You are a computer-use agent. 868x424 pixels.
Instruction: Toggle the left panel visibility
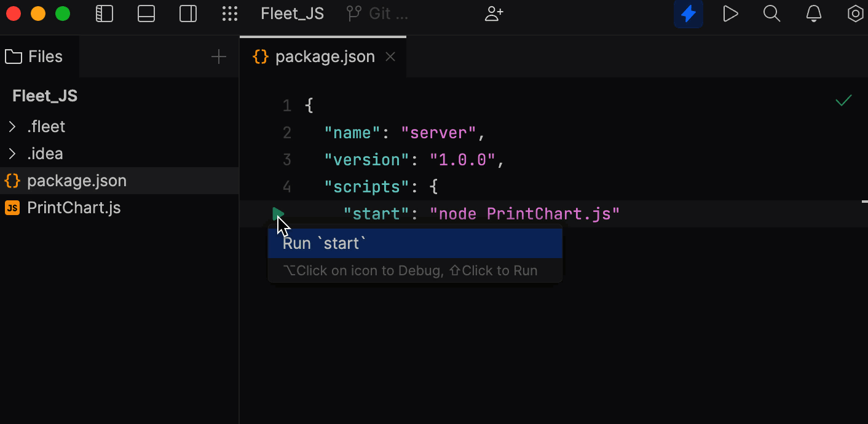[x=105, y=14]
